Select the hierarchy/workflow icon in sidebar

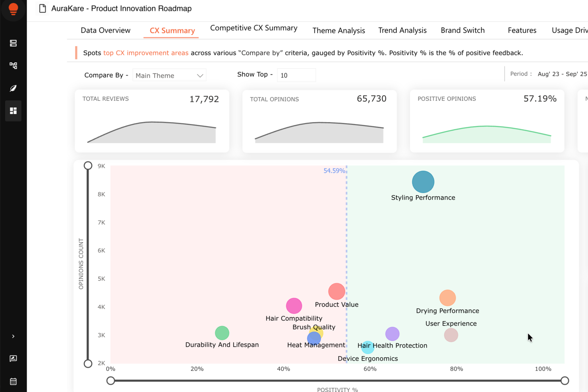13,66
